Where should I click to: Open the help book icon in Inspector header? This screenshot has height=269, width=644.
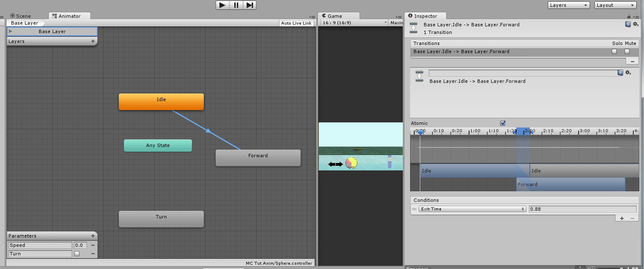pos(628,24)
